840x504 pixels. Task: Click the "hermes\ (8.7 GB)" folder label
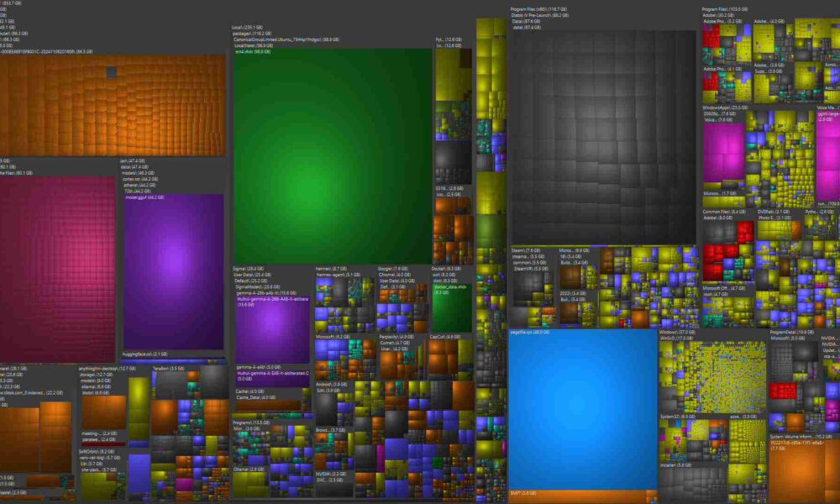point(331,269)
